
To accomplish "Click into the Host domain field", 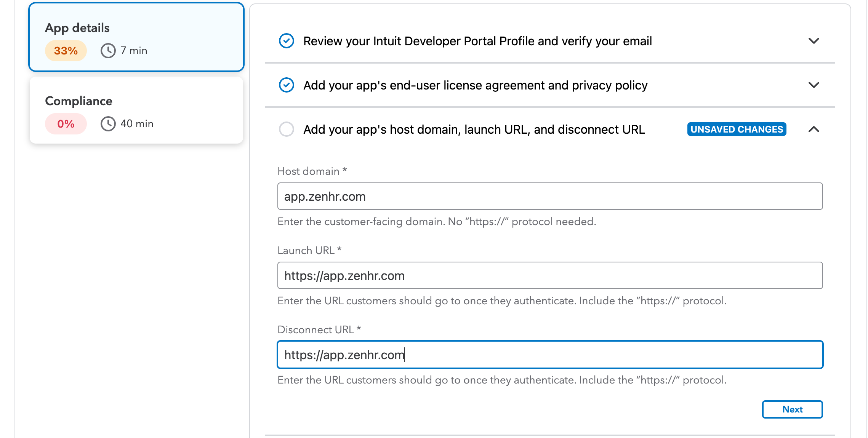I will click(x=549, y=197).
